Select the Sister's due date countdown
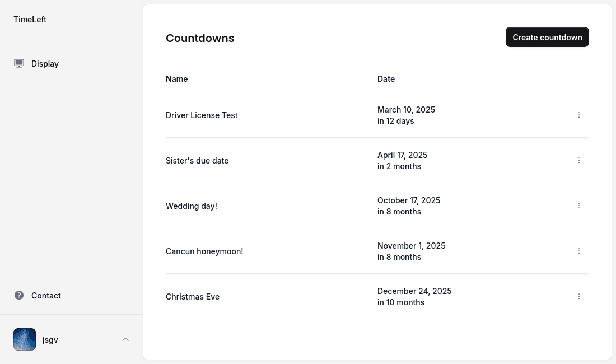The width and height of the screenshot is (616, 364). tap(197, 161)
